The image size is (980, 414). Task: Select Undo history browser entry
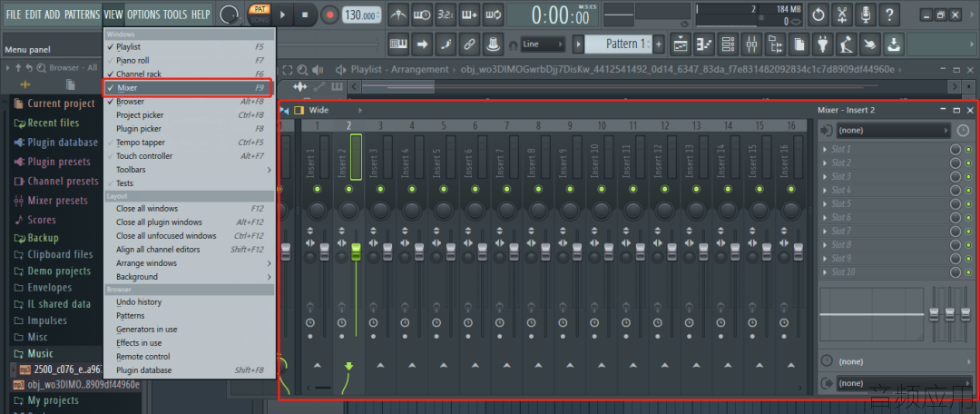pyautogui.click(x=188, y=302)
